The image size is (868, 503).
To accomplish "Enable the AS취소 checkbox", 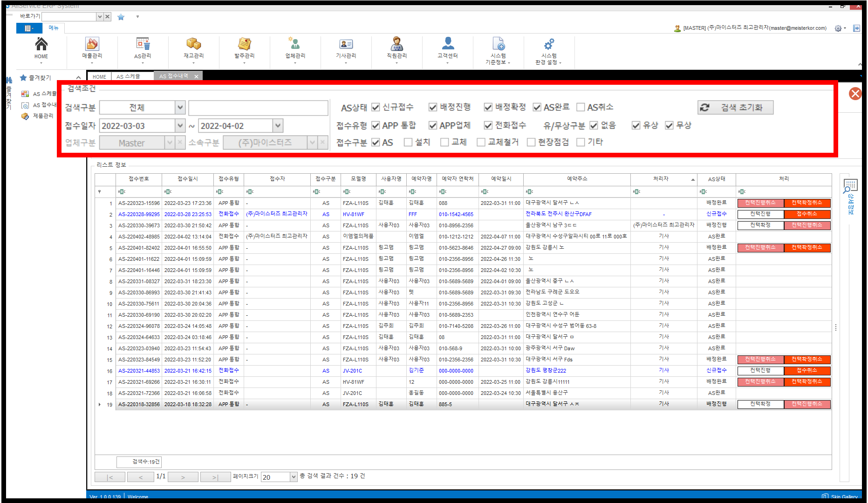I will point(581,108).
